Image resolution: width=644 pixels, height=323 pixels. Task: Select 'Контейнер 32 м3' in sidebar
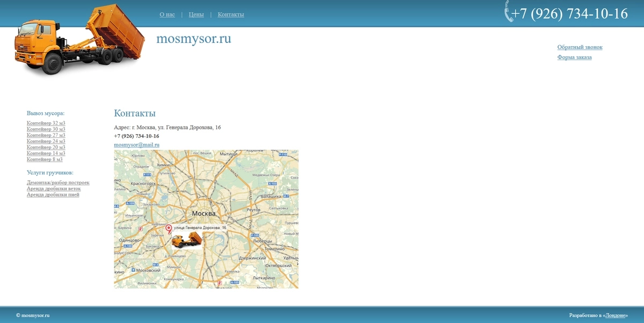pos(46,123)
